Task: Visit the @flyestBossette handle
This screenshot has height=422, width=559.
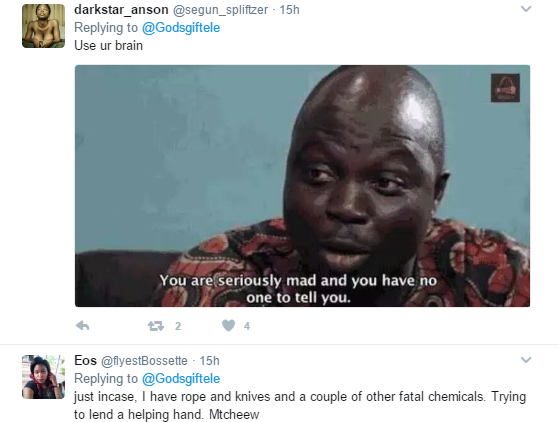Action: [144, 361]
